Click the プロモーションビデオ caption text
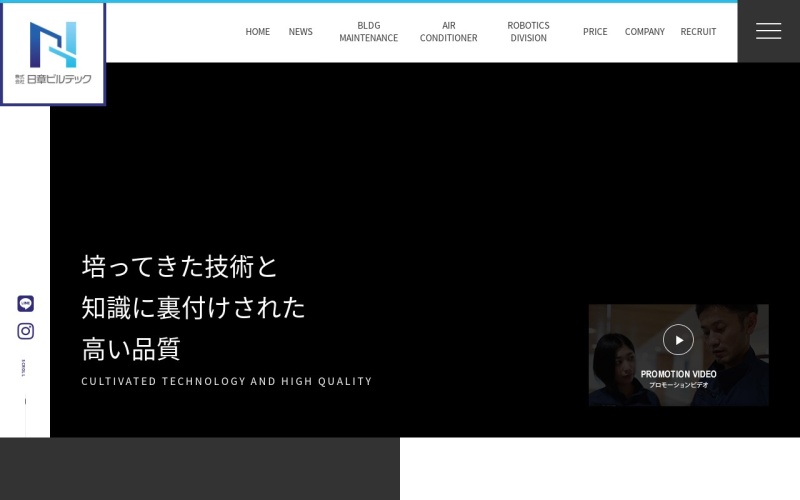 coord(678,385)
